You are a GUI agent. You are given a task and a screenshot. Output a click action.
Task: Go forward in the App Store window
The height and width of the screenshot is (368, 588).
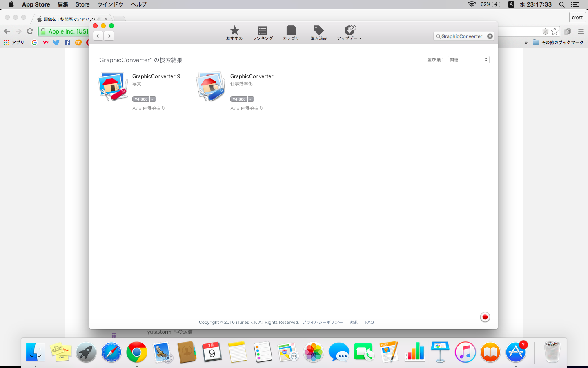click(x=109, y=36)
